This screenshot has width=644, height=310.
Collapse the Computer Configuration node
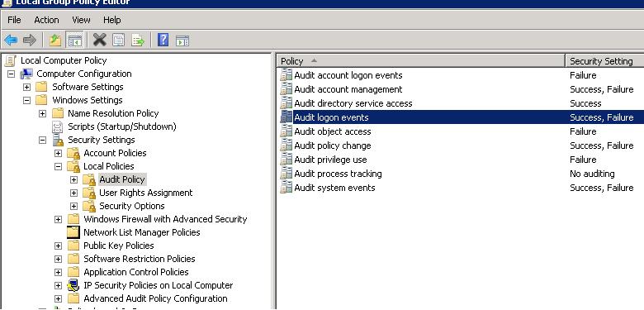[x=11, y=74]
